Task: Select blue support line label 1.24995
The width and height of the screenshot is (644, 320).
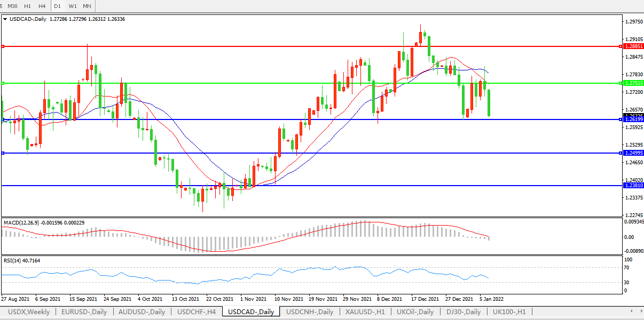Action: pos(633,153)
